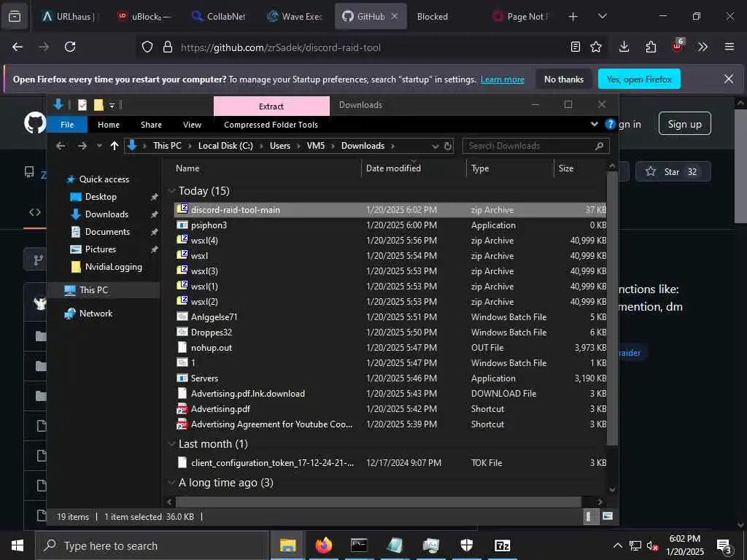The image size is (747, 560).
Task: Open the notification center icon
Action: pyautogui.click(x=724, y=546)
